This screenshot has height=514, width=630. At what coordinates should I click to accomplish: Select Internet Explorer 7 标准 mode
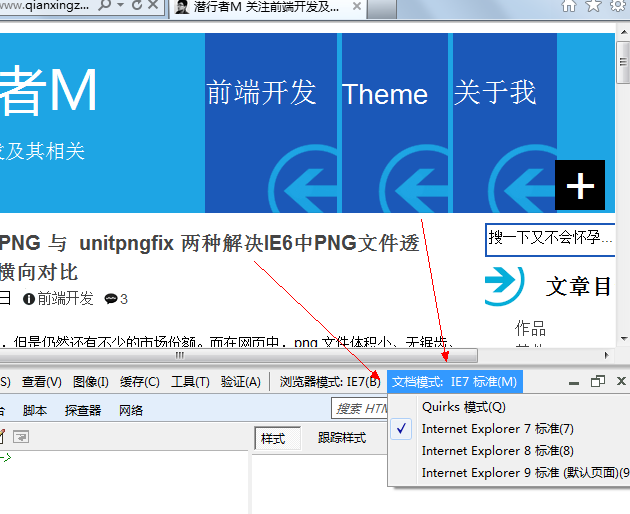click(x=497, y=429)
